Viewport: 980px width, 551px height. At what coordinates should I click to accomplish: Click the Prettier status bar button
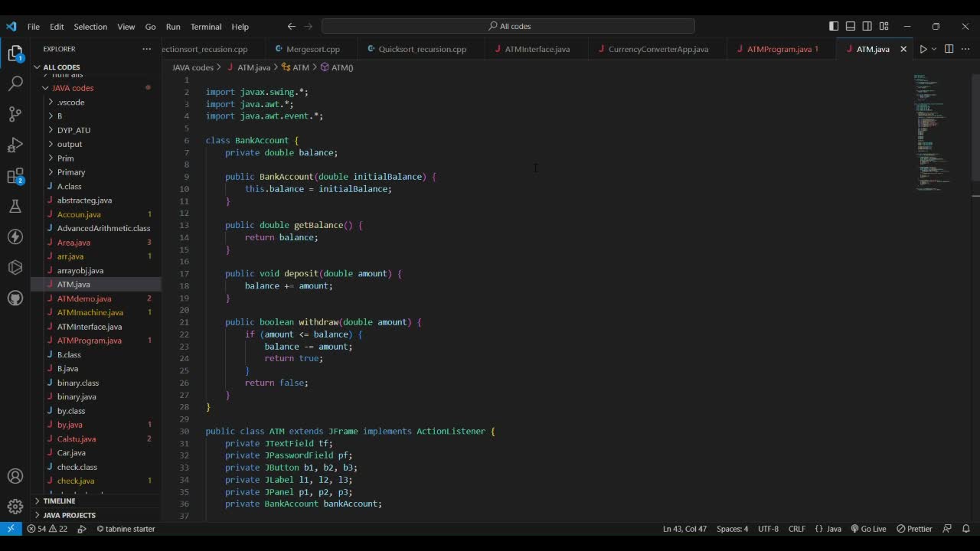(915, 529)
